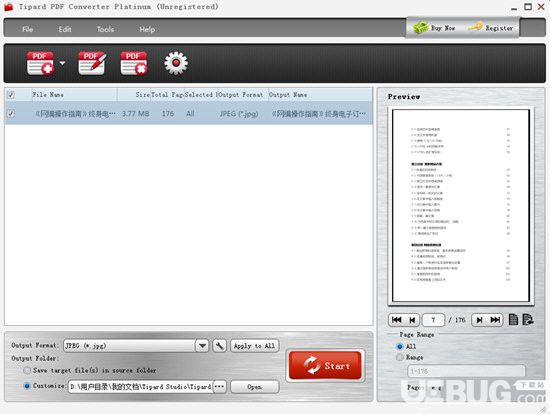Maximize the Tipard PDF Converter window
The width and height of the screenshot is (550, 414).
coord(528,7)
